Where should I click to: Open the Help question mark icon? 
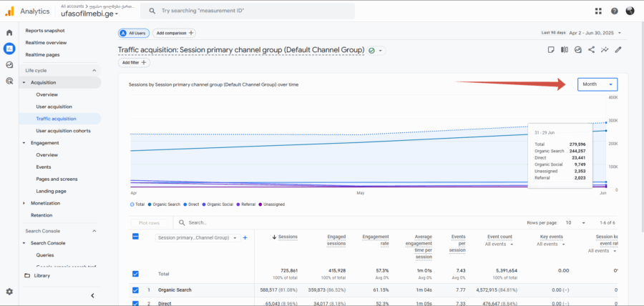tap(615, 11)
